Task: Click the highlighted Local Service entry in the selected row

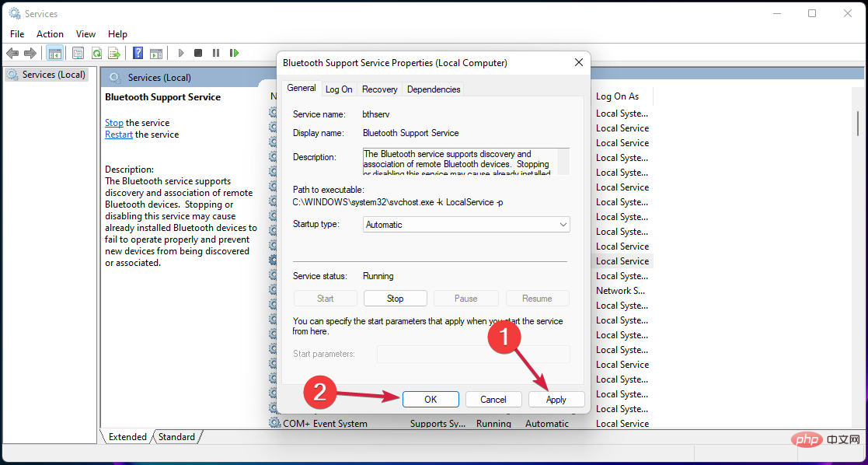Action: pos(622,260)
